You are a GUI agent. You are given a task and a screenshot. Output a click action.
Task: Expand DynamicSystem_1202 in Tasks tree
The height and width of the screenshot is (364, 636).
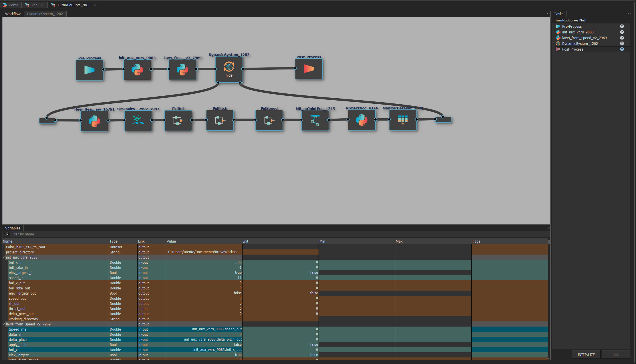[554, 43]
